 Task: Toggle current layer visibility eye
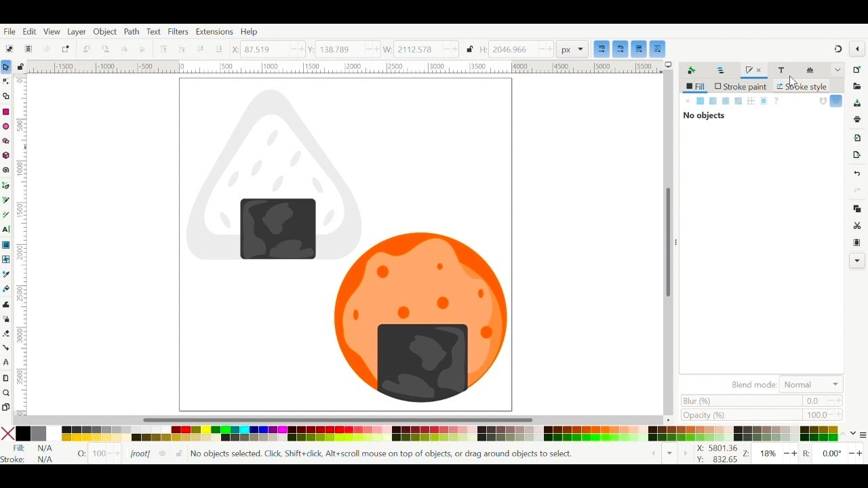[162, 454]
